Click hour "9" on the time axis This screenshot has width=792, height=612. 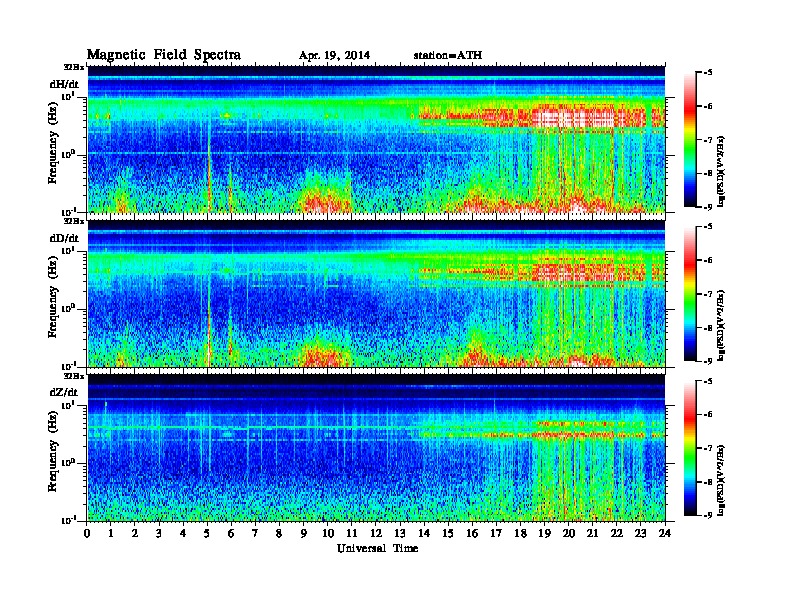point(304,533)
